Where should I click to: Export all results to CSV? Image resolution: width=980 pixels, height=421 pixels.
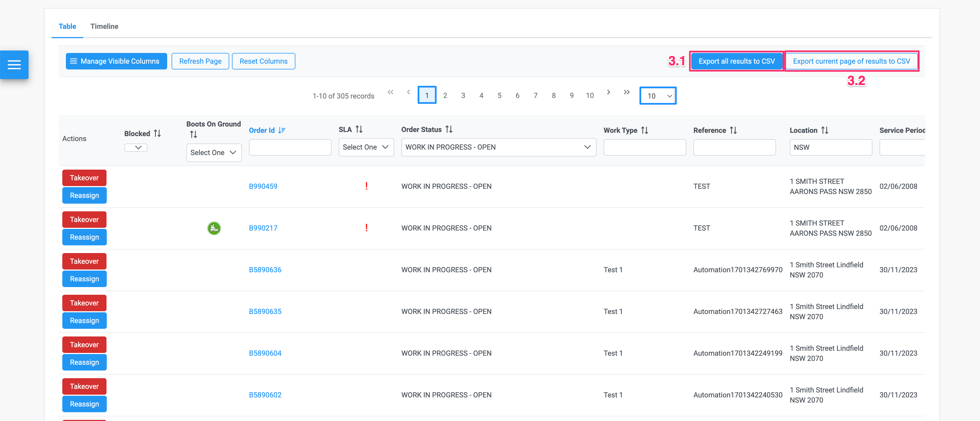[x=737, y=61]
